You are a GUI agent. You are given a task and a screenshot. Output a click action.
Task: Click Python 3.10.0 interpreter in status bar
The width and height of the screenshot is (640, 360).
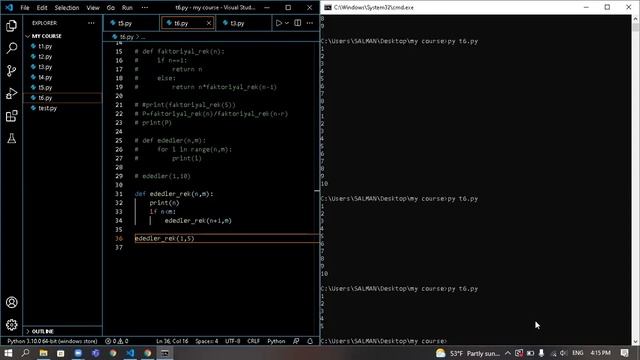[x=52, y=341]
